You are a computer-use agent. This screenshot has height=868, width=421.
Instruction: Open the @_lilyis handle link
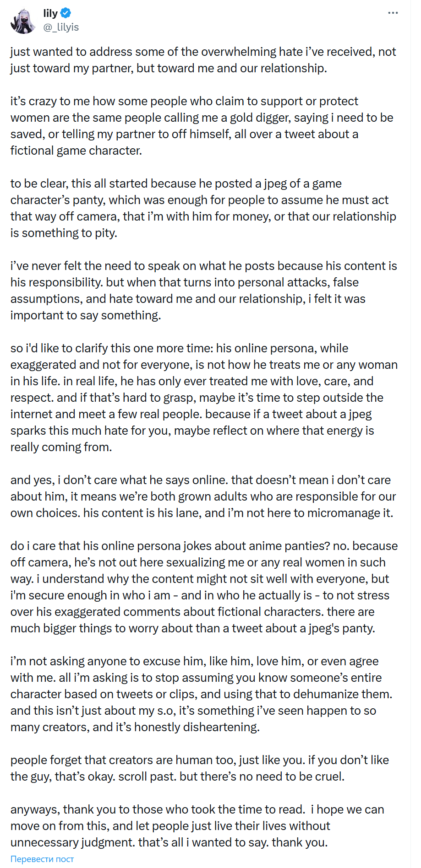[x=61, y=27]
